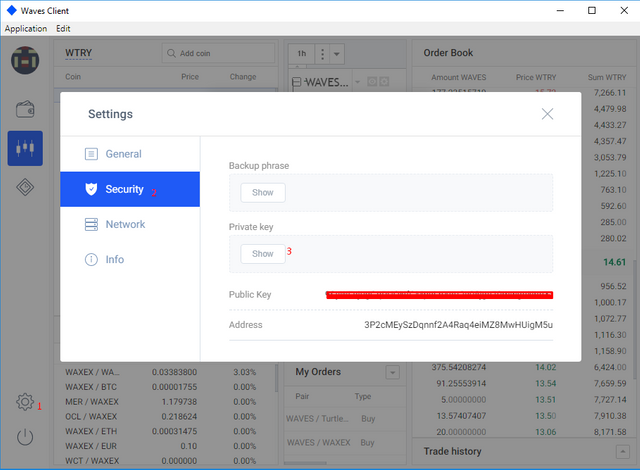Viewport: 640px width, 470px height.
Task: Click the Add coin search field
Action: pos(218,53)
